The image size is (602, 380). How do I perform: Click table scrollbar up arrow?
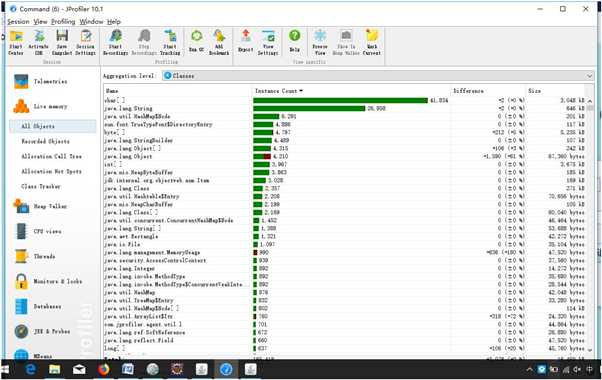(x=590, y=101)
